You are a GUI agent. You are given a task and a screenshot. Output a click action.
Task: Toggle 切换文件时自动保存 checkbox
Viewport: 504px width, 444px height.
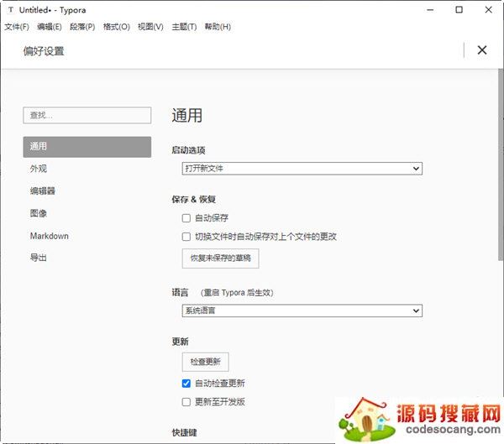(186, 237)
